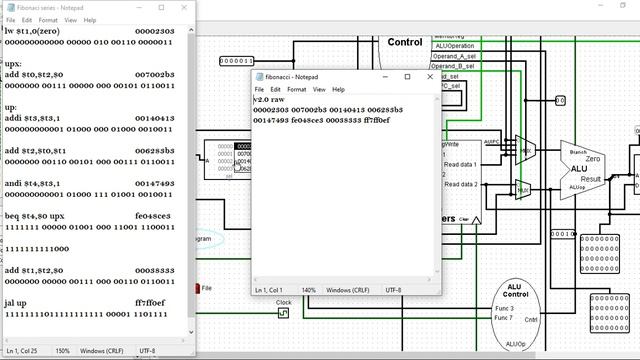Click the 0000011 opcode probe

237,61
